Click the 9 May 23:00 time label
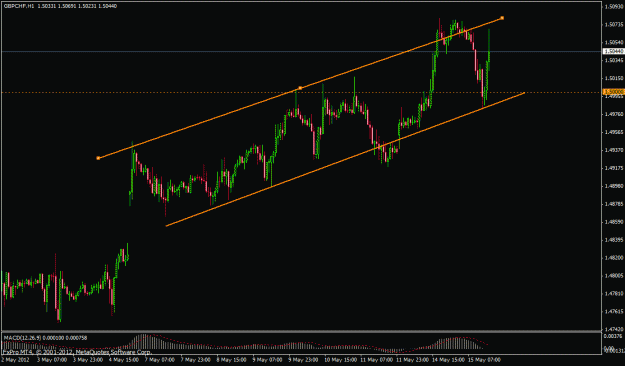Image resolution: width=625 pixels, height=366 pixels. [303, 360]
